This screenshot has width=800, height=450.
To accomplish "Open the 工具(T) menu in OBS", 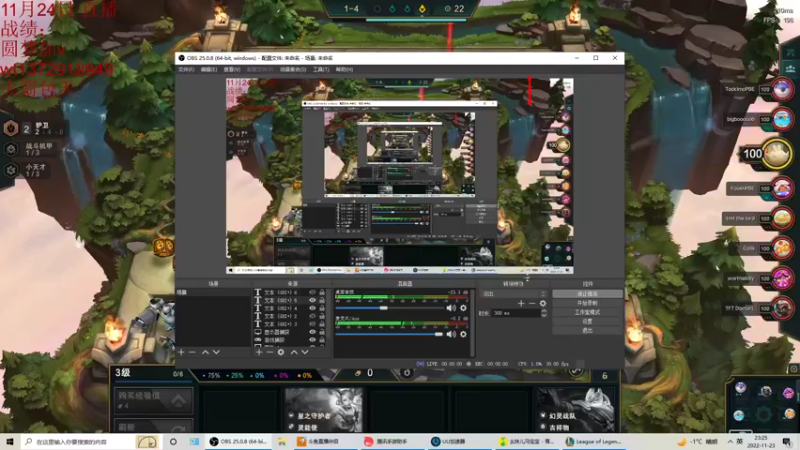I will point(321,69).
